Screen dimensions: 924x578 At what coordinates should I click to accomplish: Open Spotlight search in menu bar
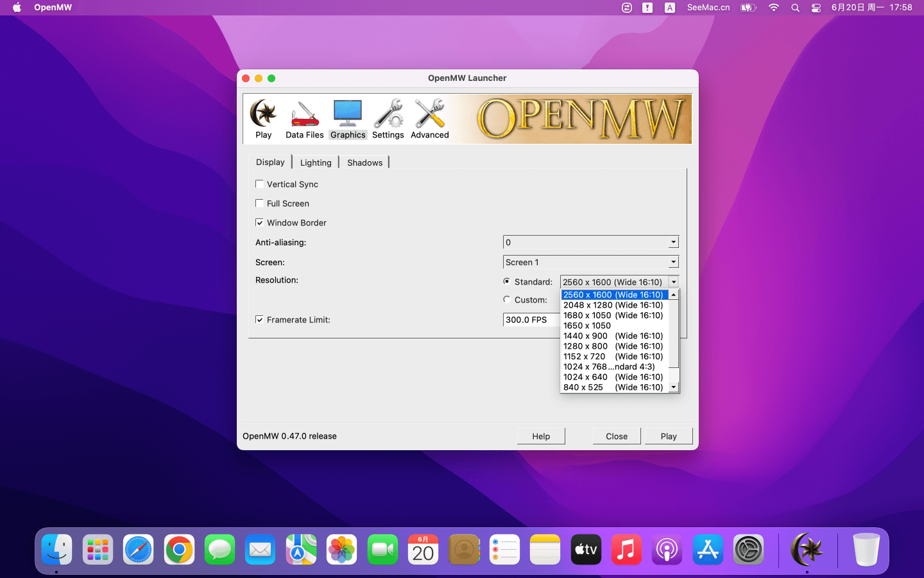796,8
